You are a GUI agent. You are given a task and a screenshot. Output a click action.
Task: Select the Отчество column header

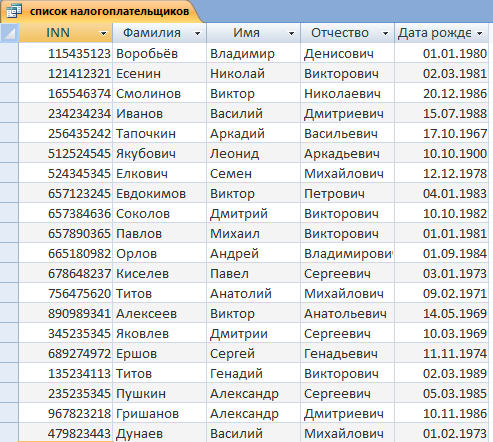348,33
